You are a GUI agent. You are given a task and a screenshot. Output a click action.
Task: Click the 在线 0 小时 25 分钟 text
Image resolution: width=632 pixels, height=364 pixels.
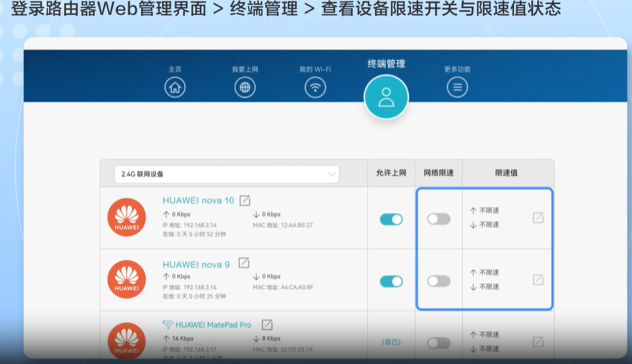point(194,296)
